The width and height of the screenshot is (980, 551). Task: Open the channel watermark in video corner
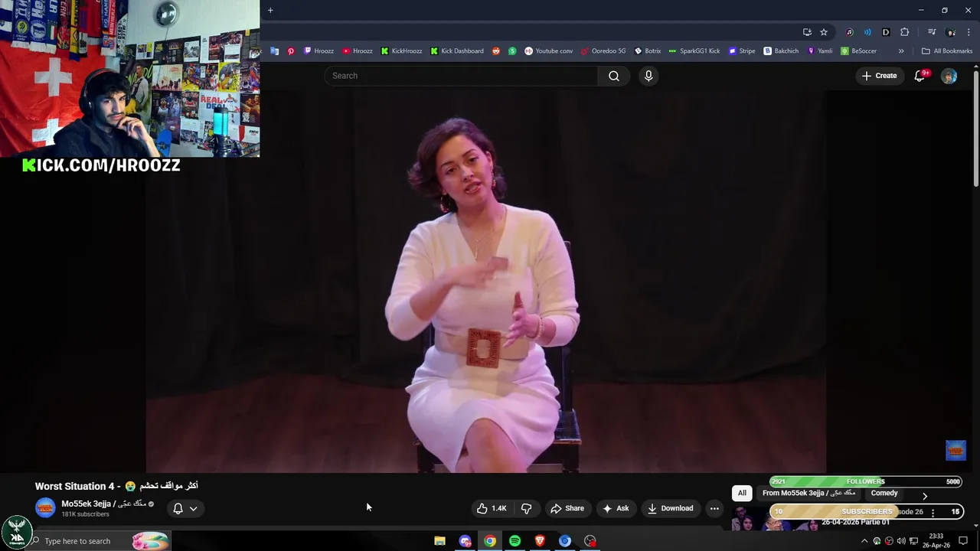pyautogui.click(x=955, y=450)
